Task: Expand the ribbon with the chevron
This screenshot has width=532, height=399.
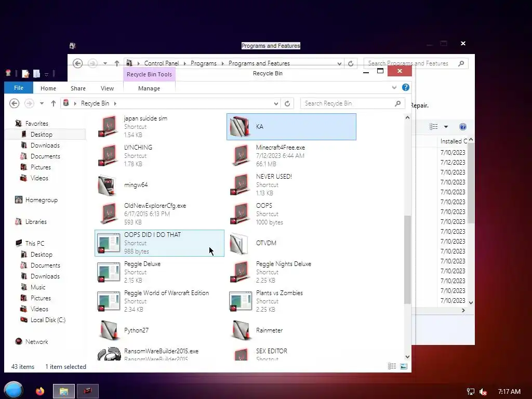Action: [x=394, y=87]
